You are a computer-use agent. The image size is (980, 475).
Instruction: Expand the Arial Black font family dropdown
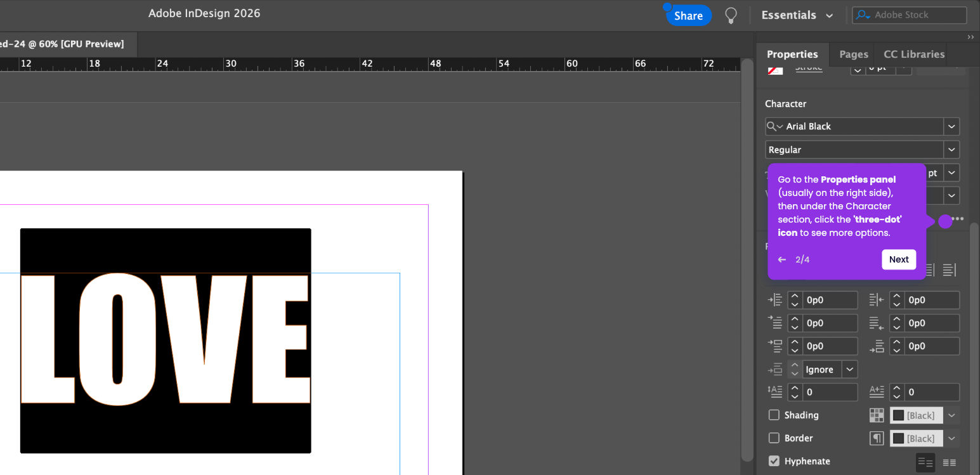coord(951,126)
